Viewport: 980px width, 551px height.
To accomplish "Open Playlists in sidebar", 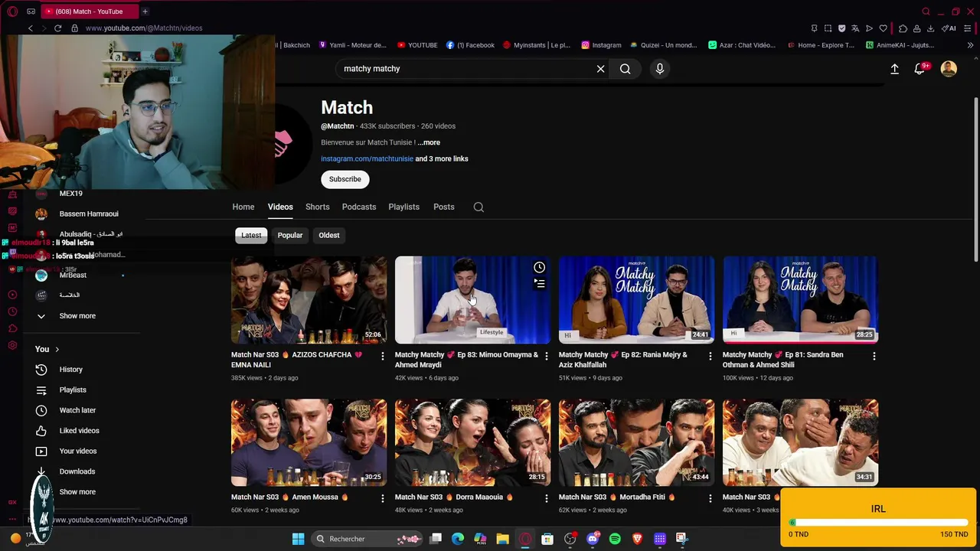I will (x=73, y=390).
